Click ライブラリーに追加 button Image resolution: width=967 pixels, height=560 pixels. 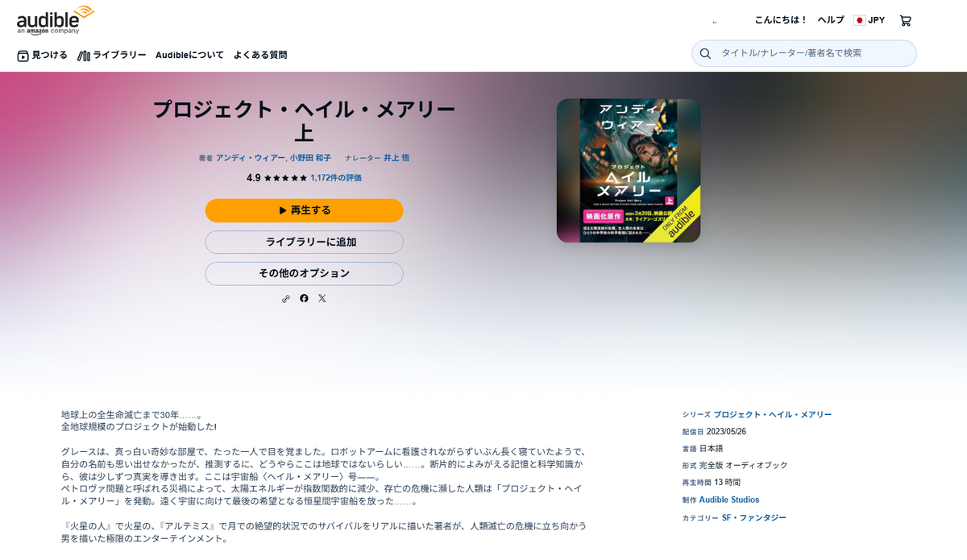(x=304, y=242)
